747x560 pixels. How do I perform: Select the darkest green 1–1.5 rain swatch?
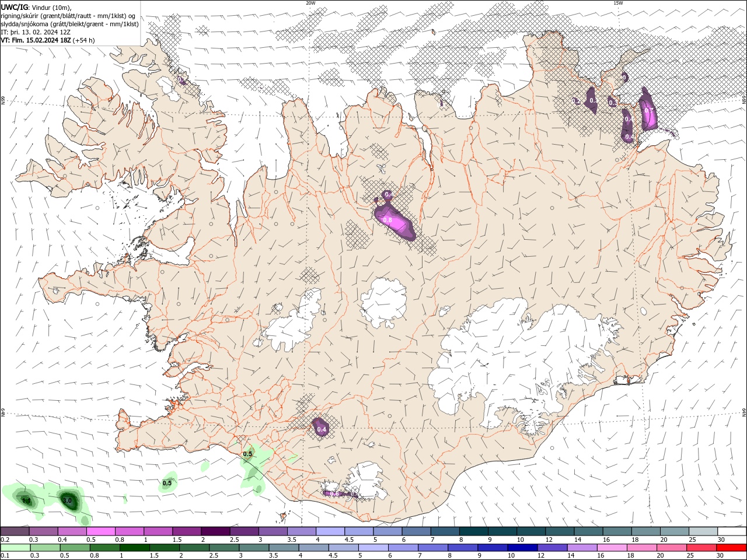pyautogui.click(x=134, y=548)
